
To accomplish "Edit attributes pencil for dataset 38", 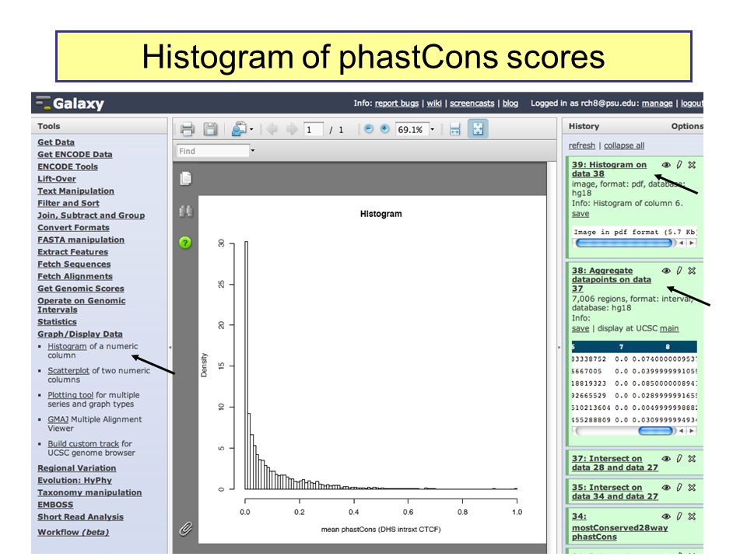I will point(679,271).
